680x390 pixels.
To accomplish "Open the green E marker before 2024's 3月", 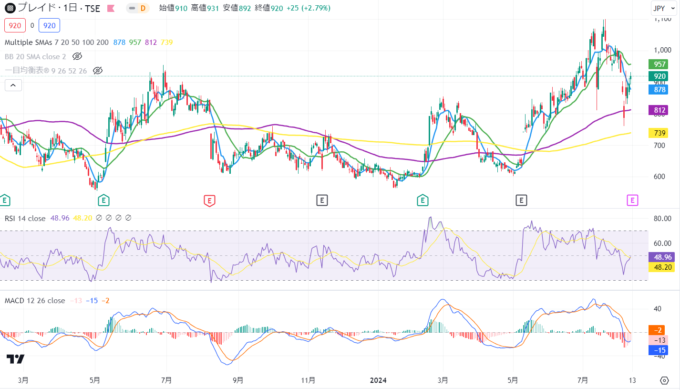I will 423,200.
